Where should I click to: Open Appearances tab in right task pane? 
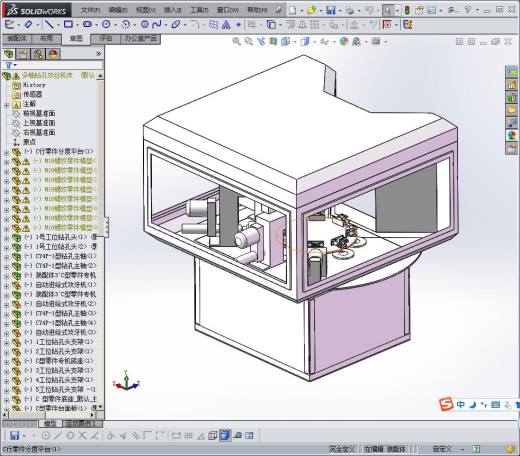(x=512, y=135)
